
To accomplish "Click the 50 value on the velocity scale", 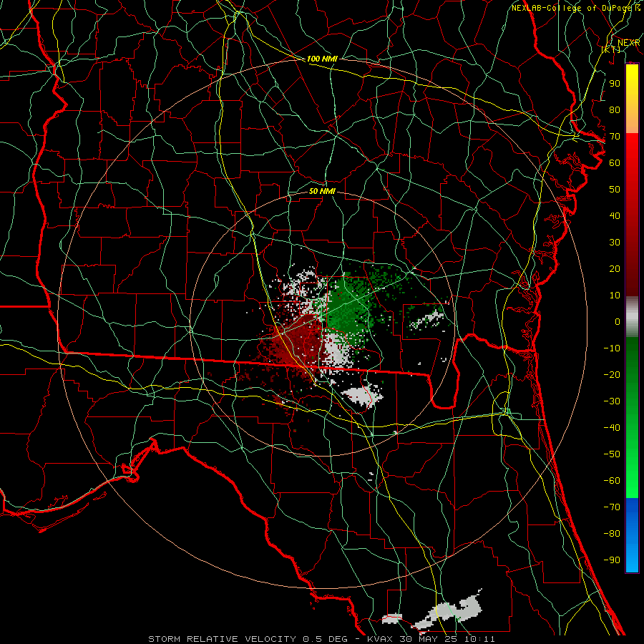I will (x=615, y=190).
